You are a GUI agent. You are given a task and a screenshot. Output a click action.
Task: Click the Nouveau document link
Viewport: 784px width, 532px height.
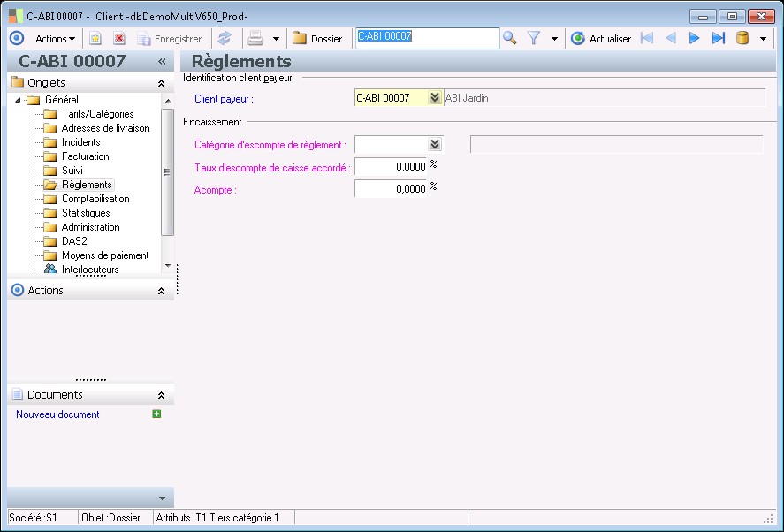[x=57, y=414]
